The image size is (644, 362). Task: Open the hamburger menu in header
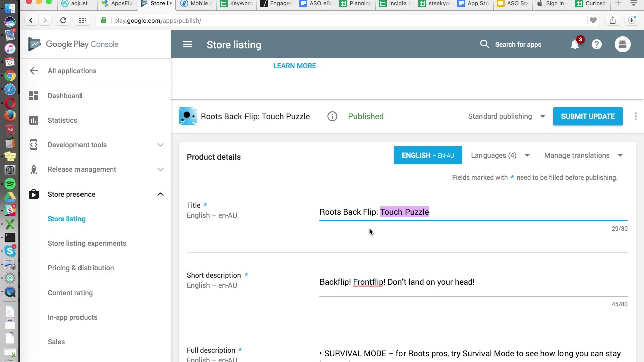(x=188, y=44)
